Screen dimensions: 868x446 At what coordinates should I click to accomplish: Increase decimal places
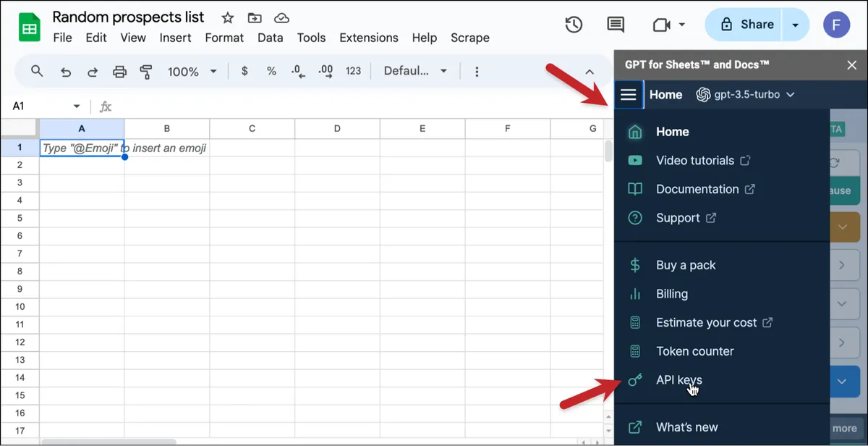(325, 71)
